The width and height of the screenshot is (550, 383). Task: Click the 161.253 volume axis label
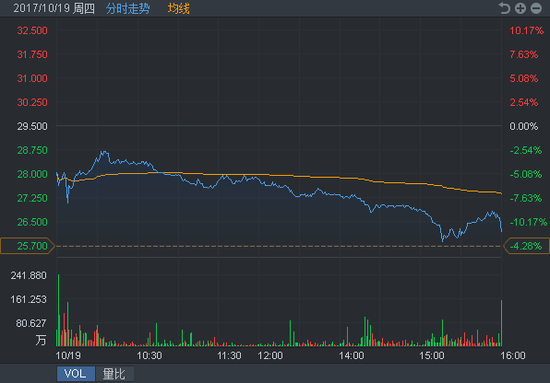(x=28, y=299)
